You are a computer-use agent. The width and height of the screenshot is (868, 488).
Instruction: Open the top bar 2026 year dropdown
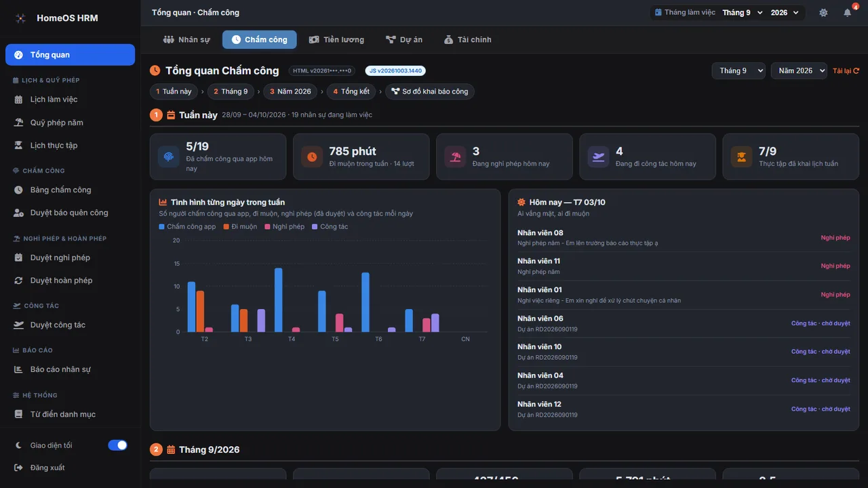785,12
